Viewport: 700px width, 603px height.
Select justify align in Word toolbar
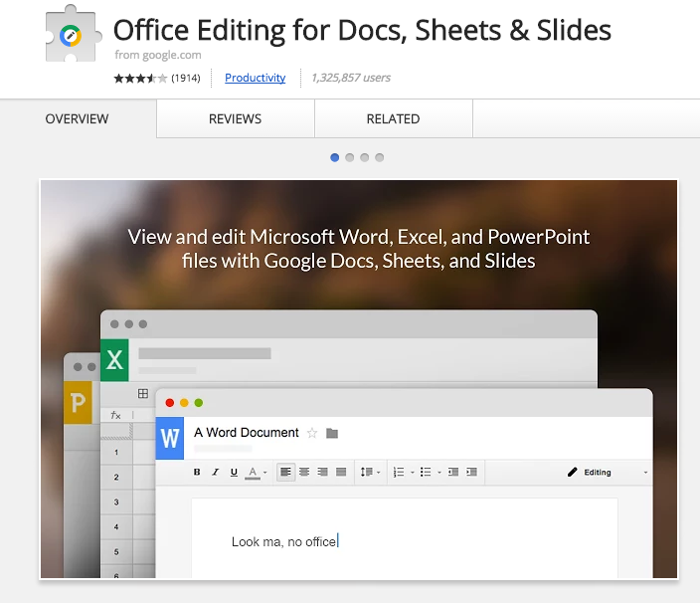click(x=341, y=472)
